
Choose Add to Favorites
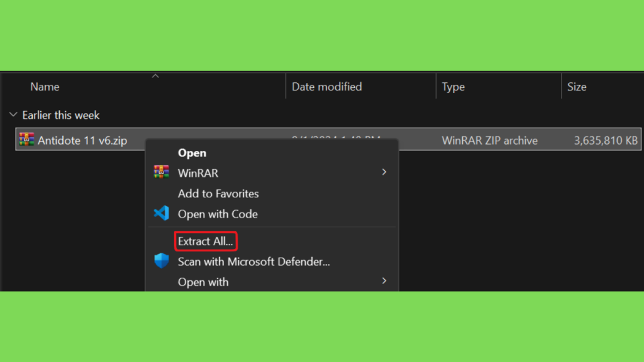pos(218,194)
